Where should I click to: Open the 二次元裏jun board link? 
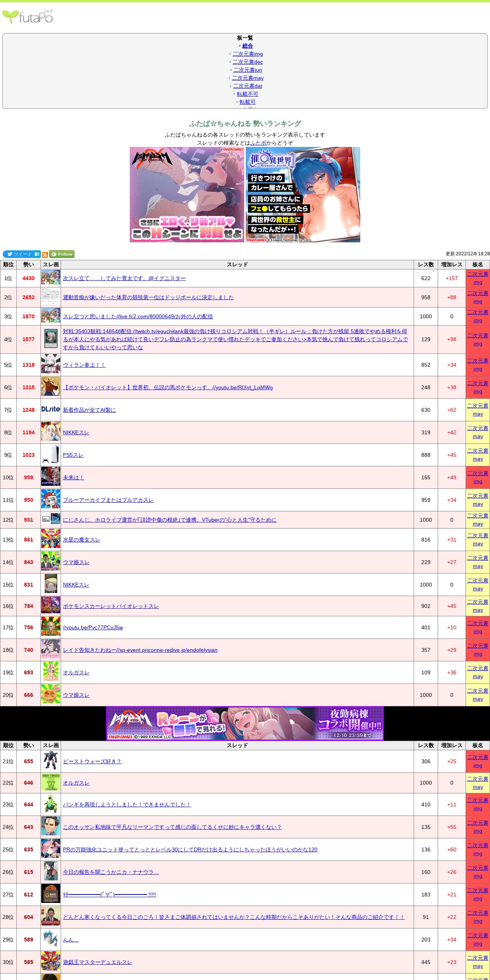coord(248,70)
